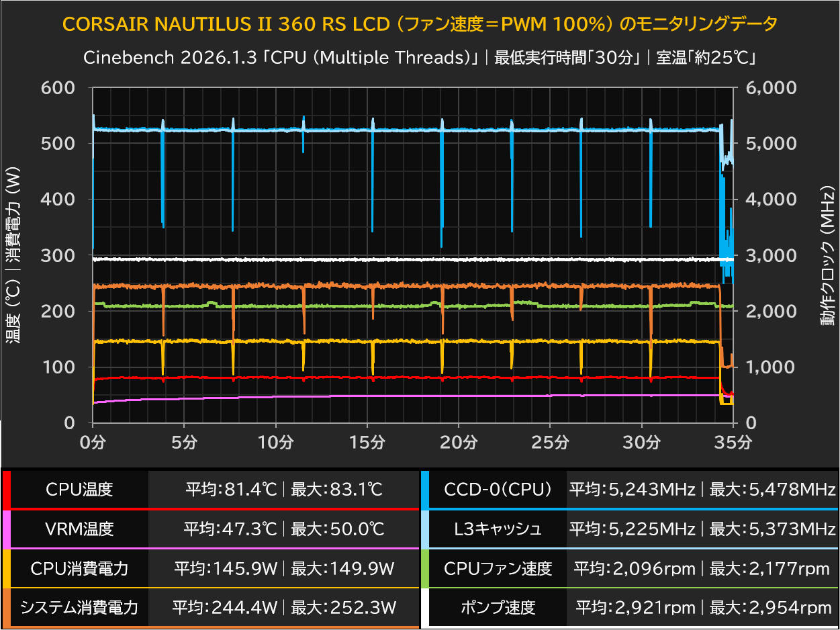
Task: Click the blue CCD-0(CPU) legend color bar
Action: point(426,490)
